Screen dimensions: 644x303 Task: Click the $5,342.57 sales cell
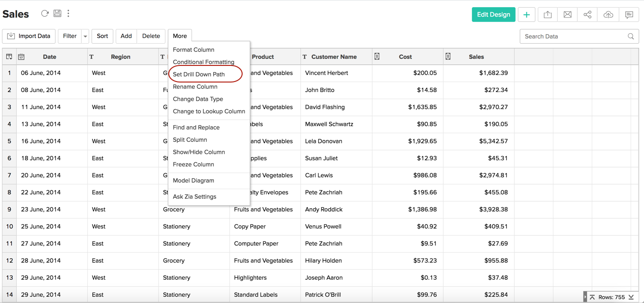pos(479,141)
